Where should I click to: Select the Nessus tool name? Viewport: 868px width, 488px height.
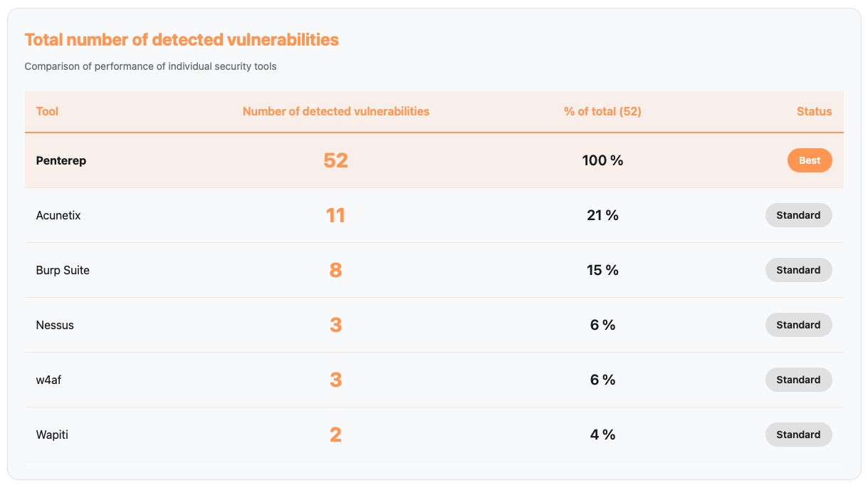[x=55, y=325]
